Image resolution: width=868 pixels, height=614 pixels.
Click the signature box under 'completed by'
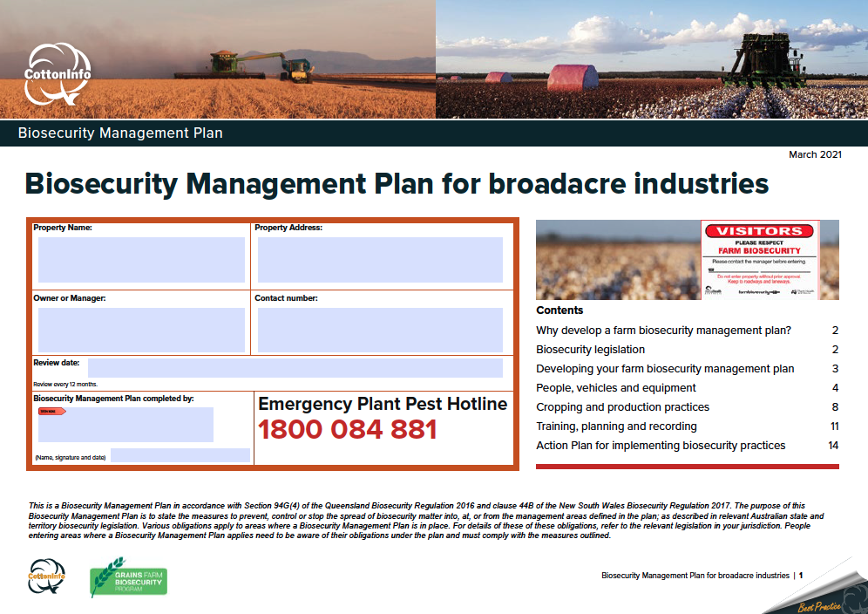coord(125,426)
